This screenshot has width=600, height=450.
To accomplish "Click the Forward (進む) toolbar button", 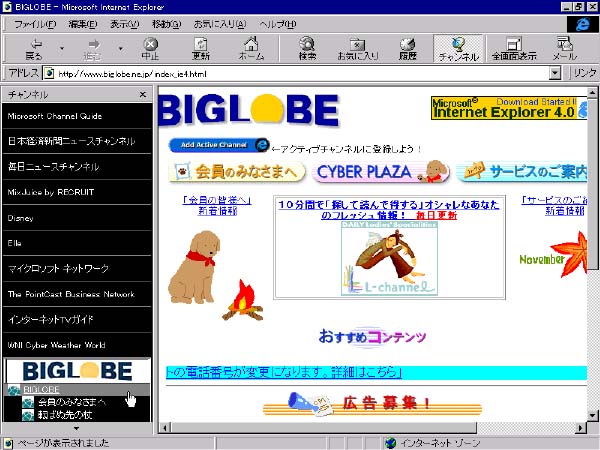I will [x=92, y=49].
